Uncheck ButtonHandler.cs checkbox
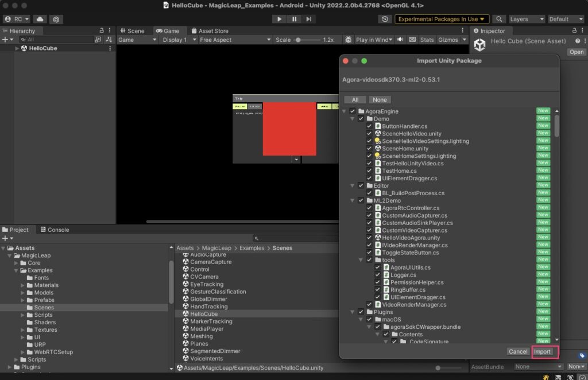The height and width of the screenshot is (380, 588). (x=369, y=126)
